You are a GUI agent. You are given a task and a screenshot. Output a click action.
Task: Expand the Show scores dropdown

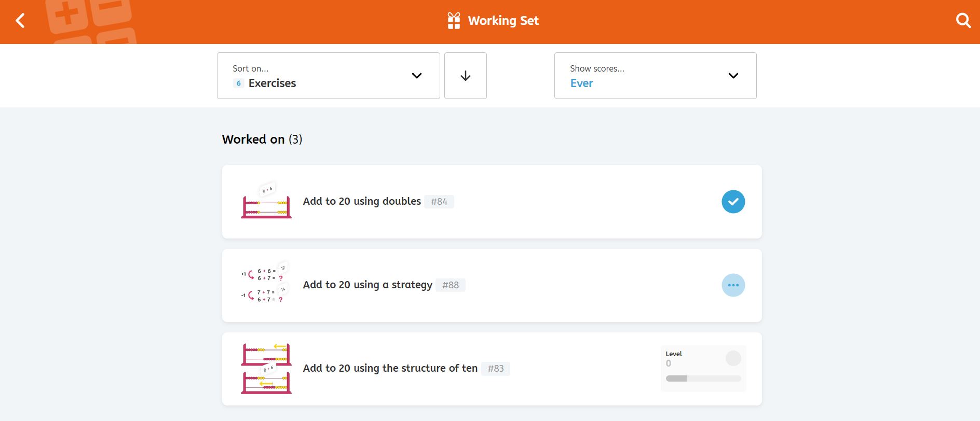coord(655,76)
